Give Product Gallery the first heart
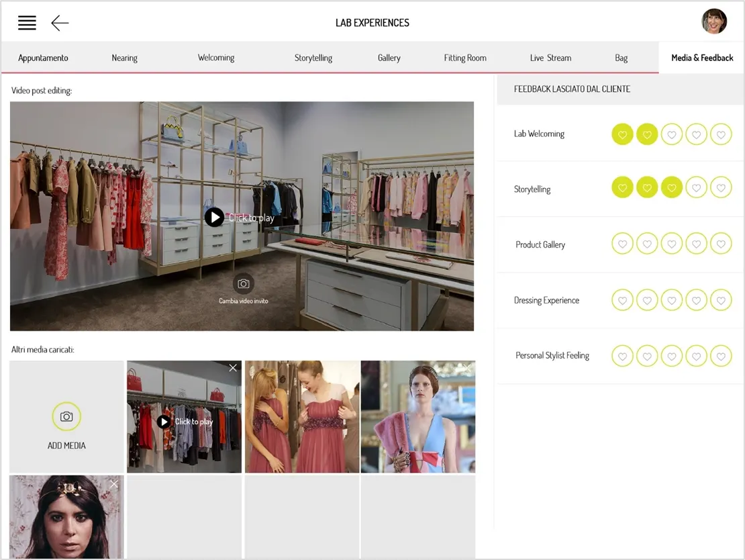This screenshot has height=560, width=745. point(622,244)
